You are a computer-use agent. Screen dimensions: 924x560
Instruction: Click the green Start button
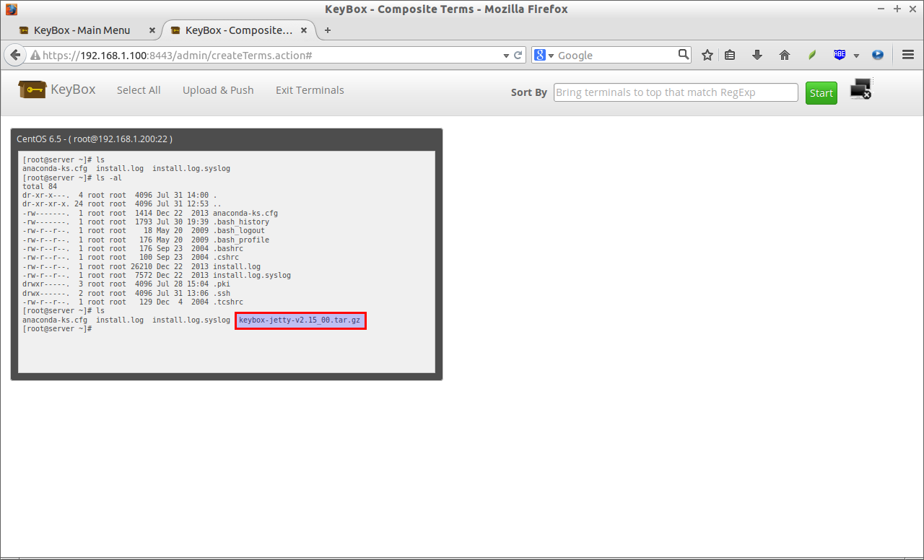pos(821,93)
